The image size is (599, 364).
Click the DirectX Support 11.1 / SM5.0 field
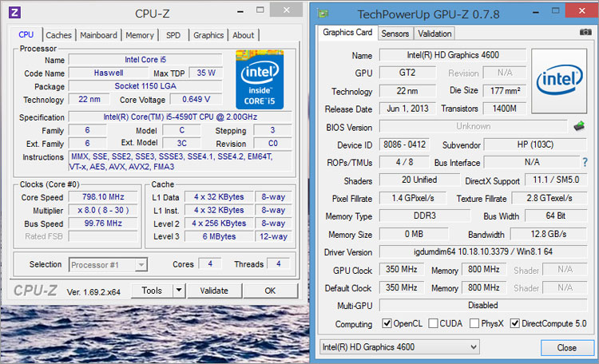556,180
